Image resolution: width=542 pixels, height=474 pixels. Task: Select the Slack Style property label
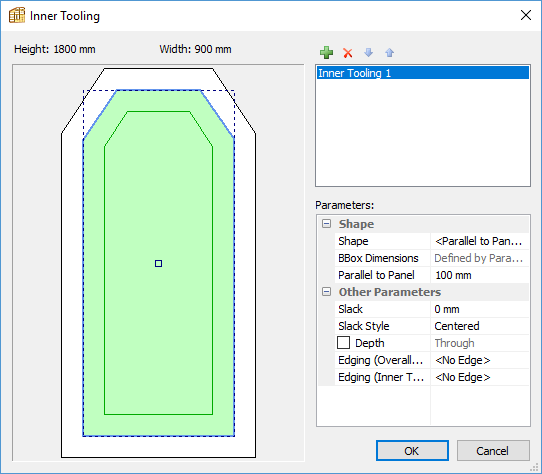click(x=364, y=326)
